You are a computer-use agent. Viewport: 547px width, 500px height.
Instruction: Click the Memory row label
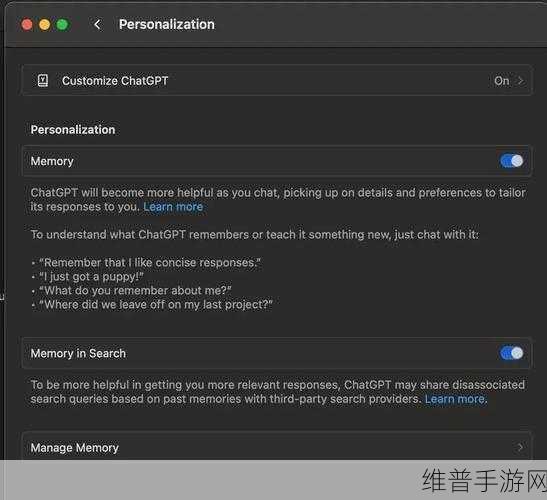(x=52, y=161)
